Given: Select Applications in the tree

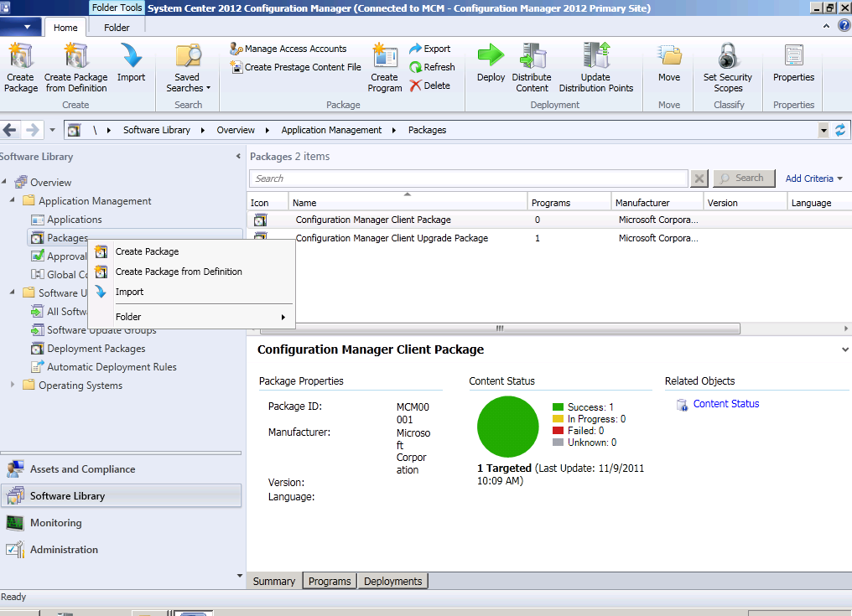Looking at the screenshot, I should pyautogui.click(x=74, y=220).
